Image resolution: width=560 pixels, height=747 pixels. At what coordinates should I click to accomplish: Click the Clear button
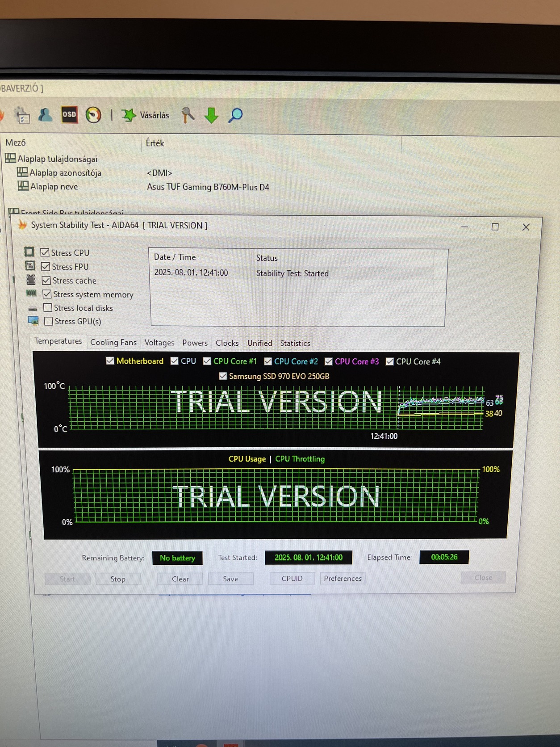(x=180, y=579)
